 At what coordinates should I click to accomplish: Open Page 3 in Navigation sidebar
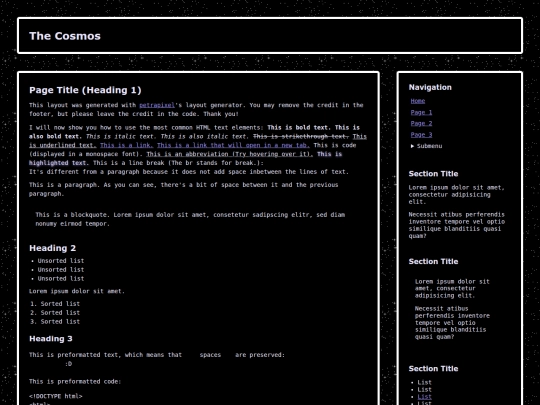421,135
